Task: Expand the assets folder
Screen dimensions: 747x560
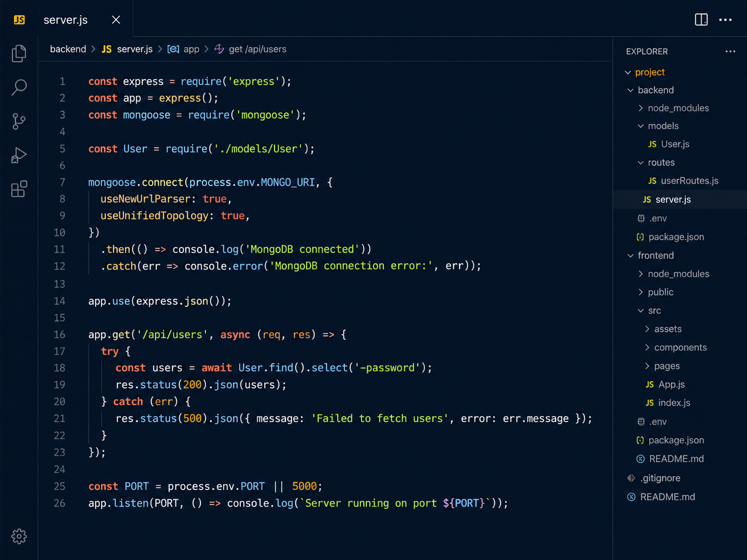Action: pos(647,329)
